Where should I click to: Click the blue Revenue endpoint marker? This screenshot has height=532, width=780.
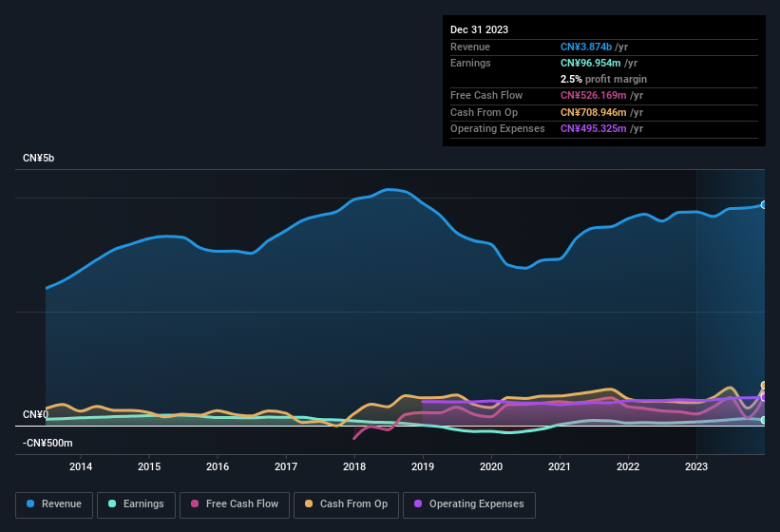764,205
